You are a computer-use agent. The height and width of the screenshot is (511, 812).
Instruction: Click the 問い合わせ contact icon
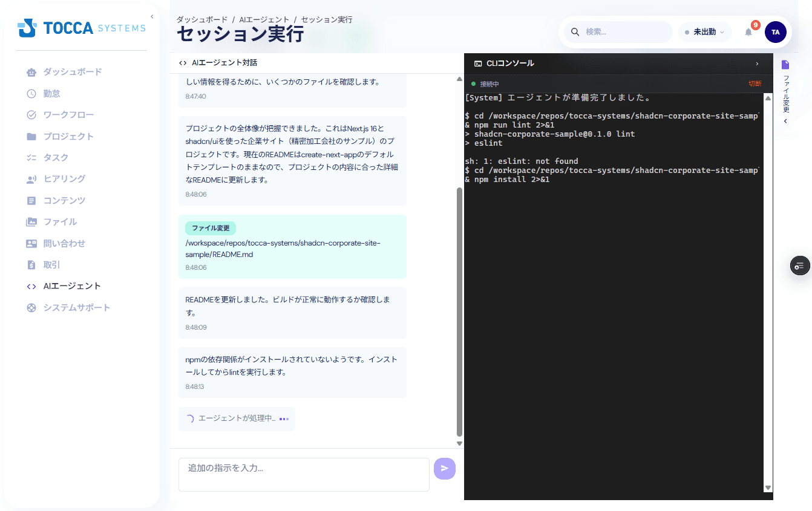click(x=31, y=243)
